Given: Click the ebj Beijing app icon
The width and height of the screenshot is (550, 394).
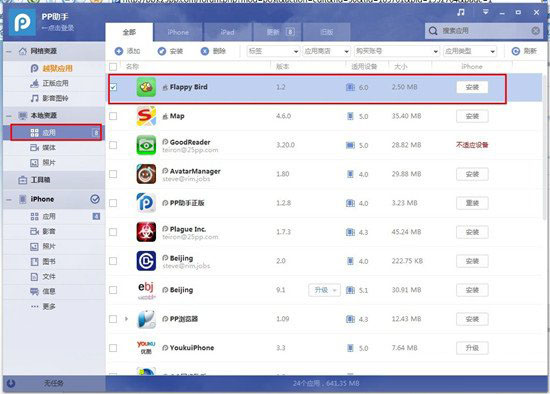Looking at the screenshot, I should pos(146,290).
